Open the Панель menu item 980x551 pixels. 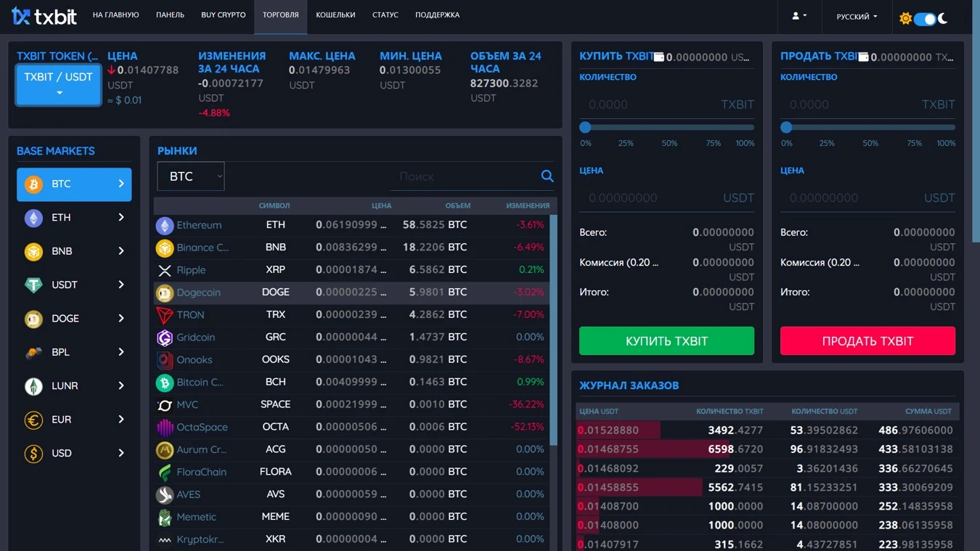(170, 15)
